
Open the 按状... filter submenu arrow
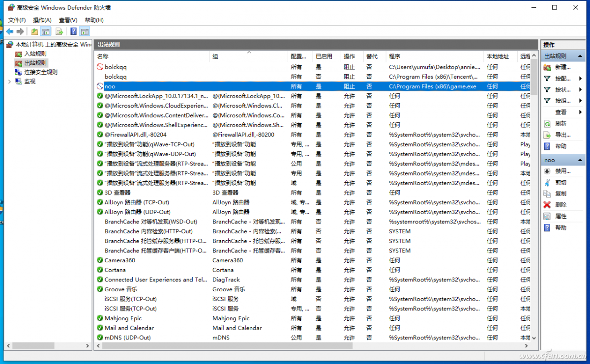tap(581, 90)
